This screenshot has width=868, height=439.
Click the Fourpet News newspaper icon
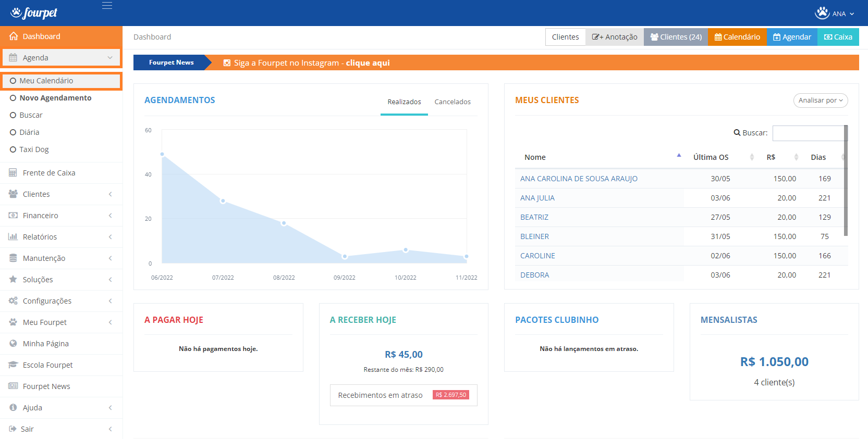coord(13,386)
